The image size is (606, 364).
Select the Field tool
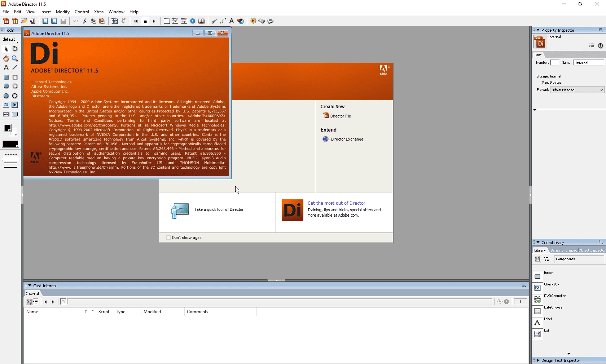[6, 114]
